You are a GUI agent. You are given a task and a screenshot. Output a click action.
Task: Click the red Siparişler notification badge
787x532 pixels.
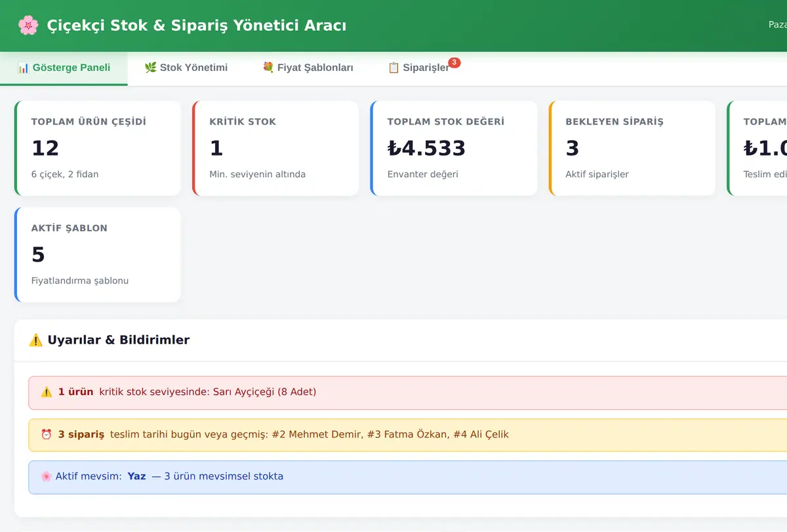pyautogui.click(x=454, y=62)
